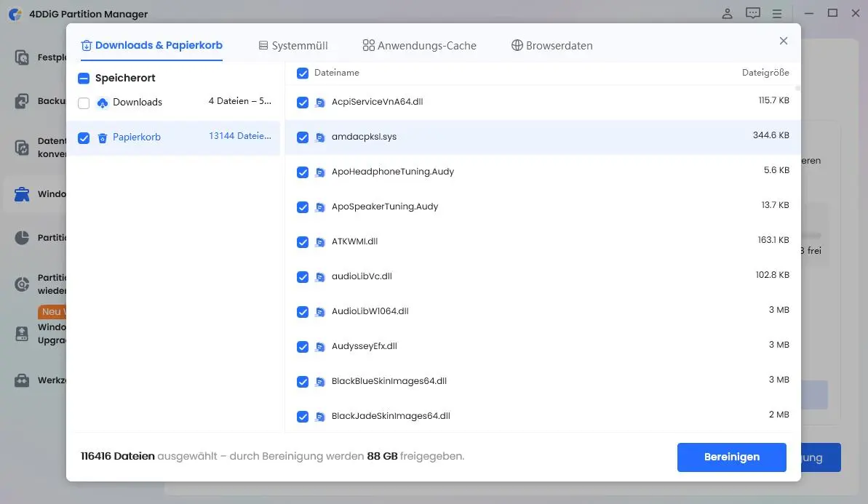Screen dimensions: 868x504
Task: Click the Dateigröße column header
Action: coord(765,73)
